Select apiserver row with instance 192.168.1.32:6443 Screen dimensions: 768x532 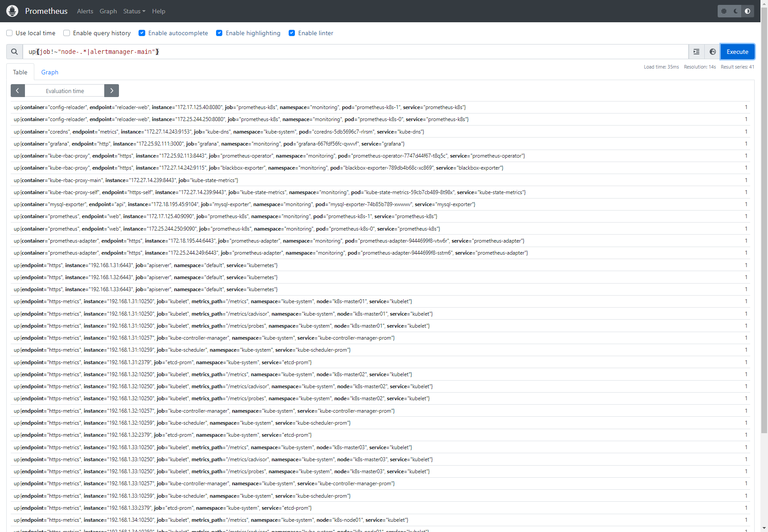click(380, 277)
